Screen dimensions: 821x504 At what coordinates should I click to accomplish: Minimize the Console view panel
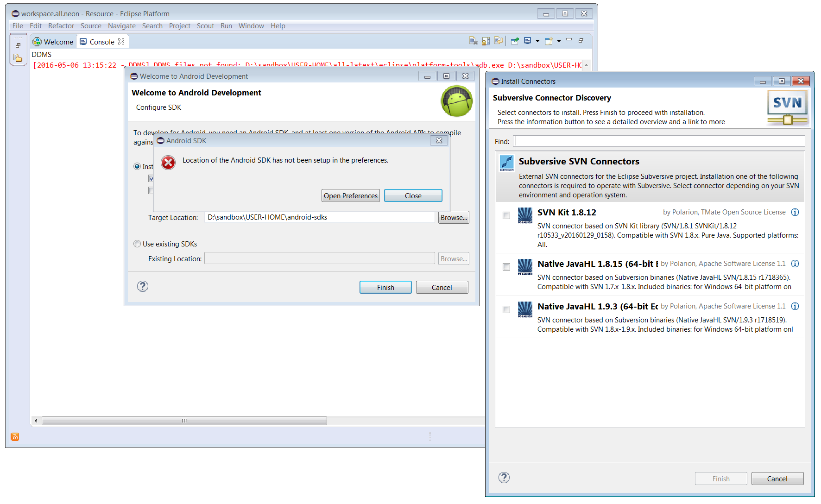(x=569, y=40)
